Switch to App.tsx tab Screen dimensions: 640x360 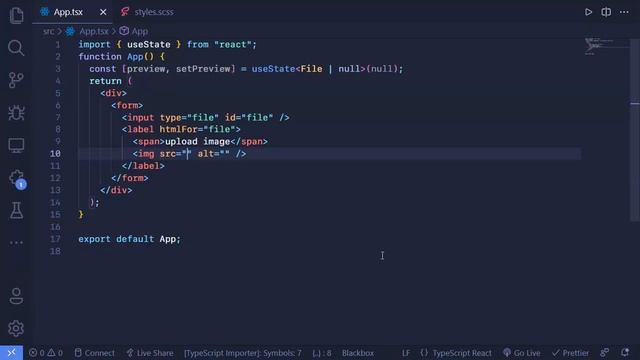68,12
